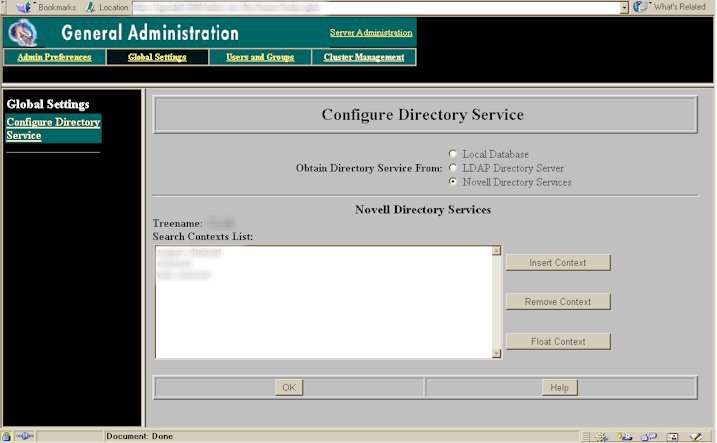Screen dimensions: 717x443
Task: Click the Search Contexts list up arrow
Action: [x=496, y=251]
